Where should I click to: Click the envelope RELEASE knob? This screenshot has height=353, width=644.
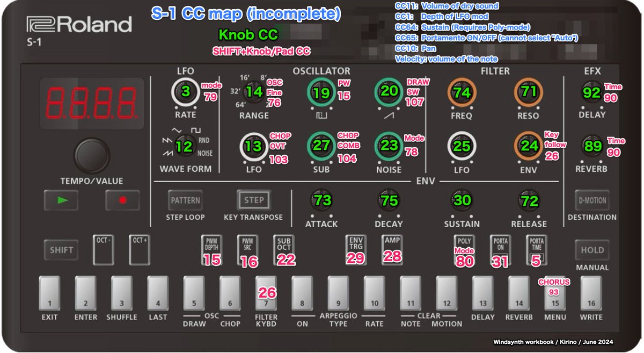(529, 201)
